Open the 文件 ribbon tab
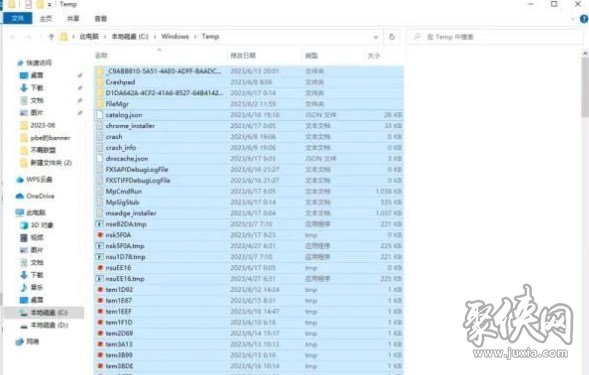This screenshot has height=375, width=589. coord(18,18)
